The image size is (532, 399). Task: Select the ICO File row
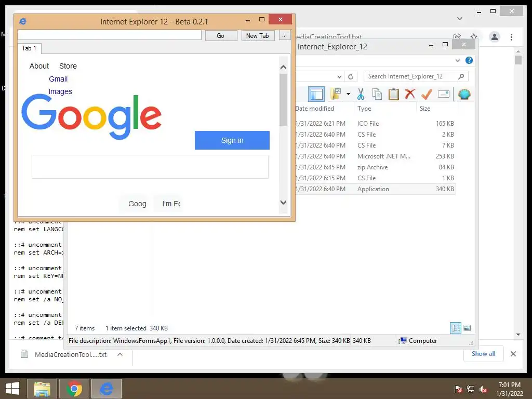(375, 124)
